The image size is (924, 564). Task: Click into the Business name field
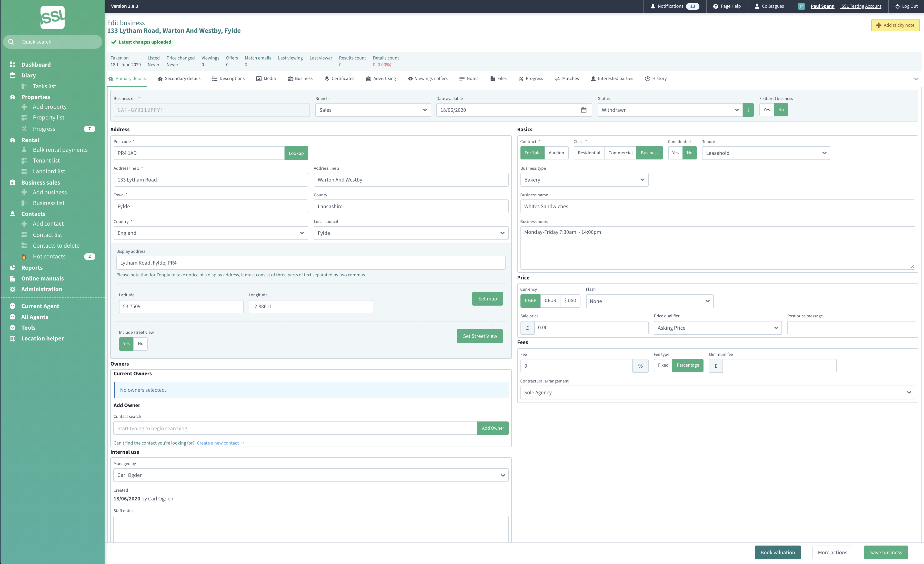[x=717, y=206]
